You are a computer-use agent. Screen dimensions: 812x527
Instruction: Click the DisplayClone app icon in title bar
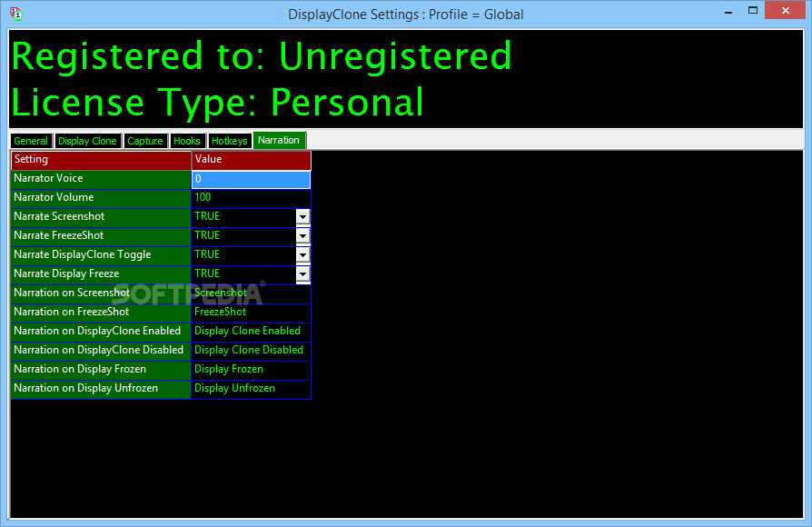(16, 14)
